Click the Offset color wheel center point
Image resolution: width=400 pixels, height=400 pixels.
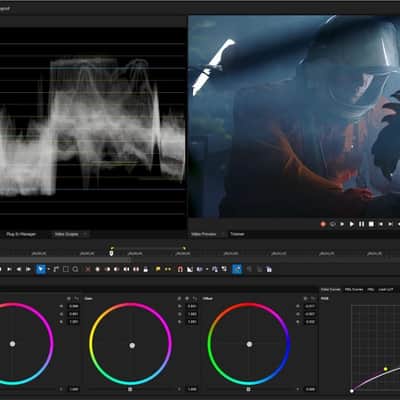(x=249, y=344)
